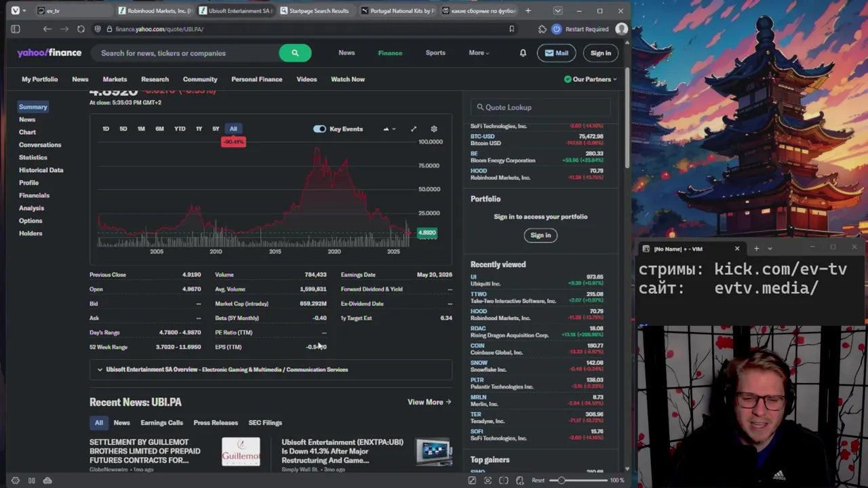Open Yahoo Mail button
868x488 pixels.
tap(556, 53)
